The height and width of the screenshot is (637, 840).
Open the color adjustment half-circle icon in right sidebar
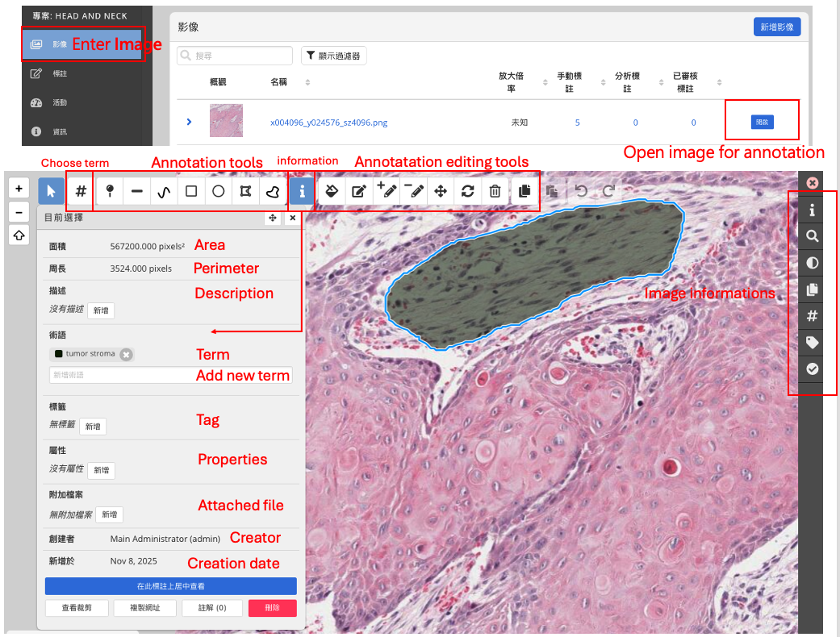click(813, 263)
